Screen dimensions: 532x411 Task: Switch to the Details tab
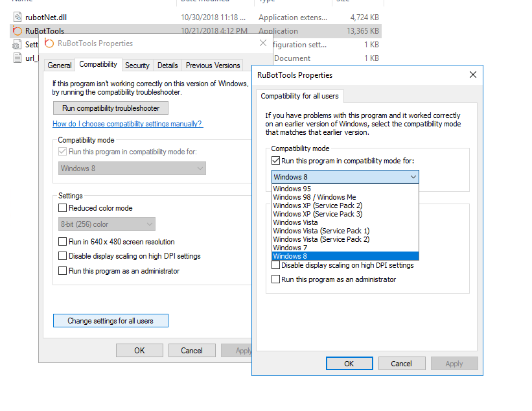click(167, 65)
